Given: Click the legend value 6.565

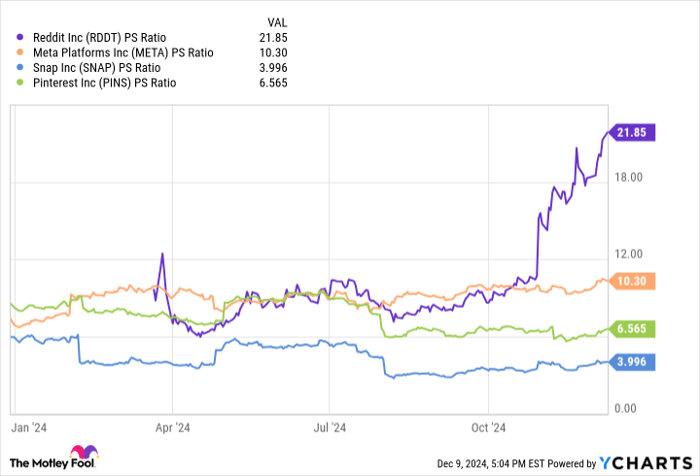Looking at the screenshot, I should 273,83.
